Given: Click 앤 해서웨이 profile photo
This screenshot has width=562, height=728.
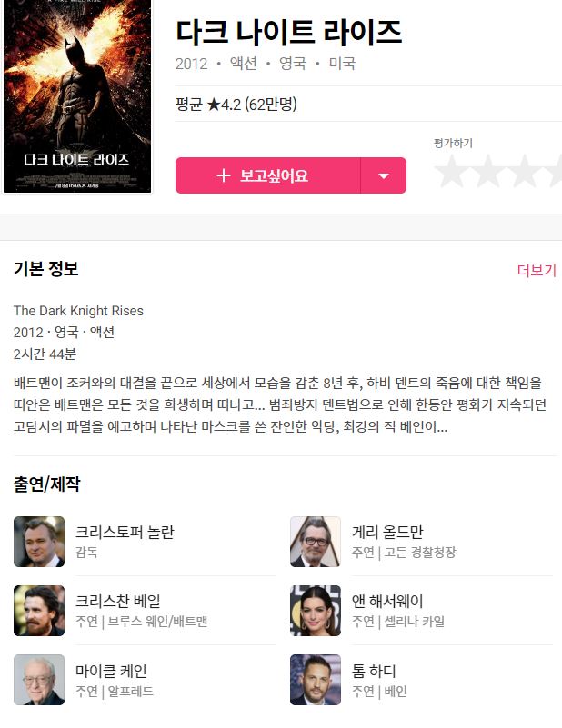Looking at the screenshot, I should [316, 611].
